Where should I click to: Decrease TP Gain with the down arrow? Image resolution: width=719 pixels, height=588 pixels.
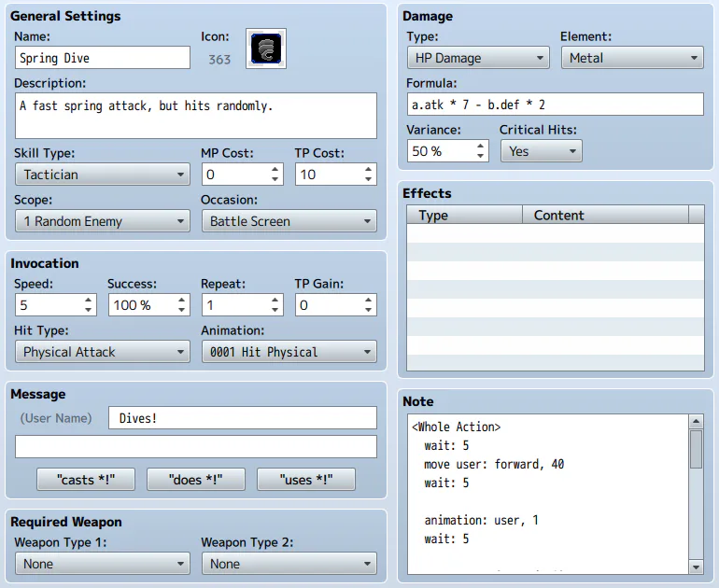click(x=368, y=310)
